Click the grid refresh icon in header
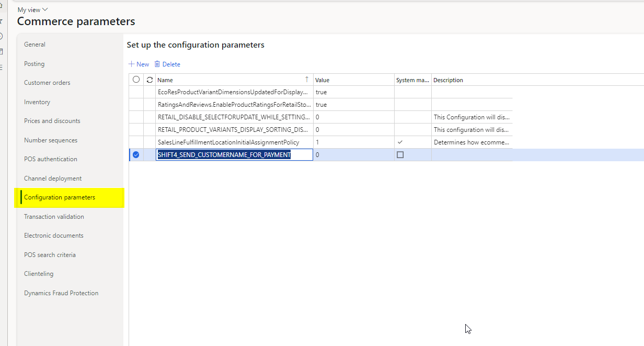The height and width of the screenshot is (346, 644). (149, 80)
